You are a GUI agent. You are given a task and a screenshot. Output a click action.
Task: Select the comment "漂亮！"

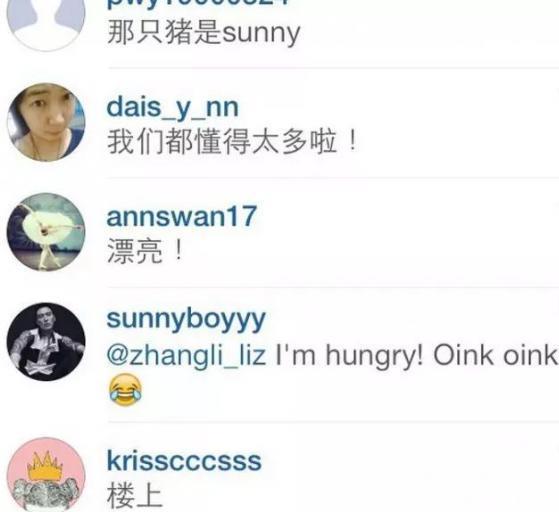[145, 251]
